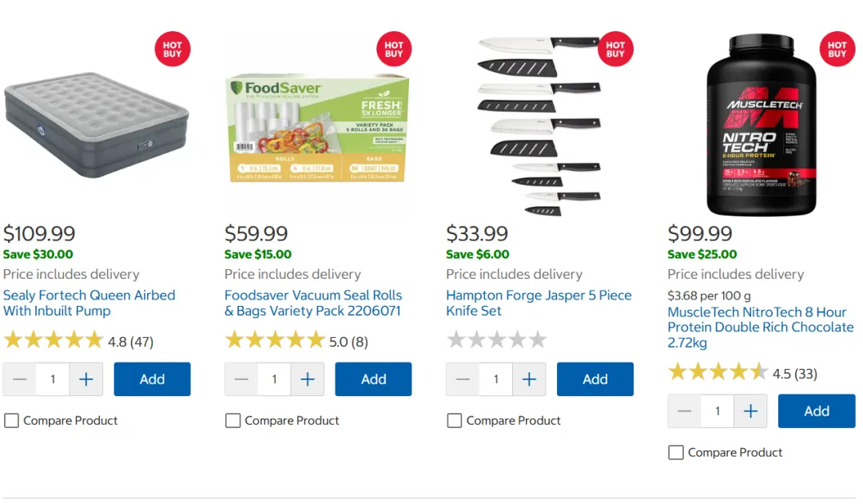Decrease quantity for Sealy Fortech Airbed
Viewport: 863px width, 504px height.
20,379
